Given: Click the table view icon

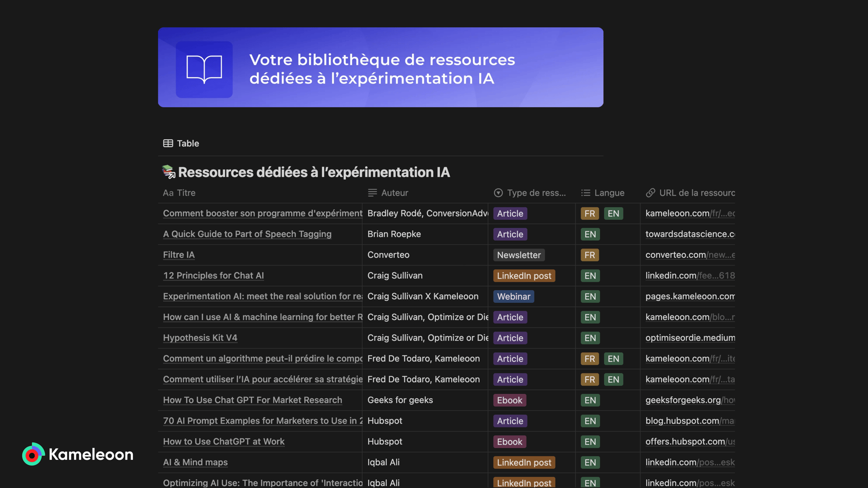Looking at the screenshot, I should tap(168, 143).
